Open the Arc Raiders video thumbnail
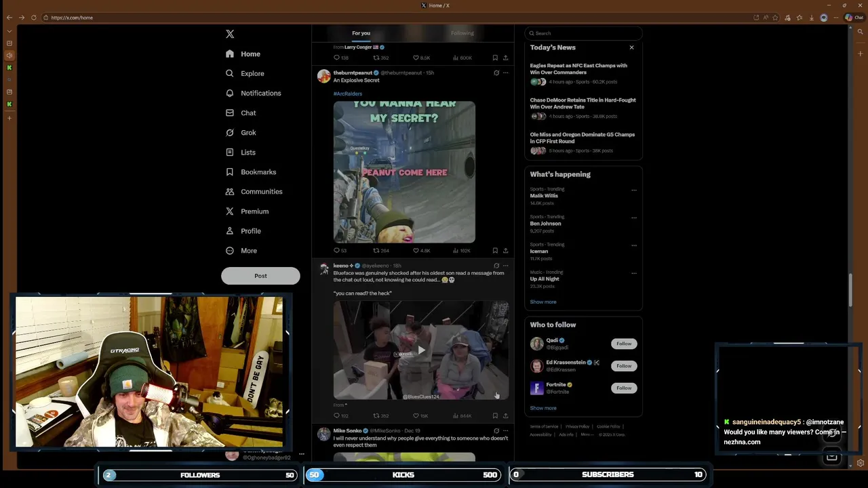Image resolution: width=868 pixels, height=488 pixels. [404, 172]
